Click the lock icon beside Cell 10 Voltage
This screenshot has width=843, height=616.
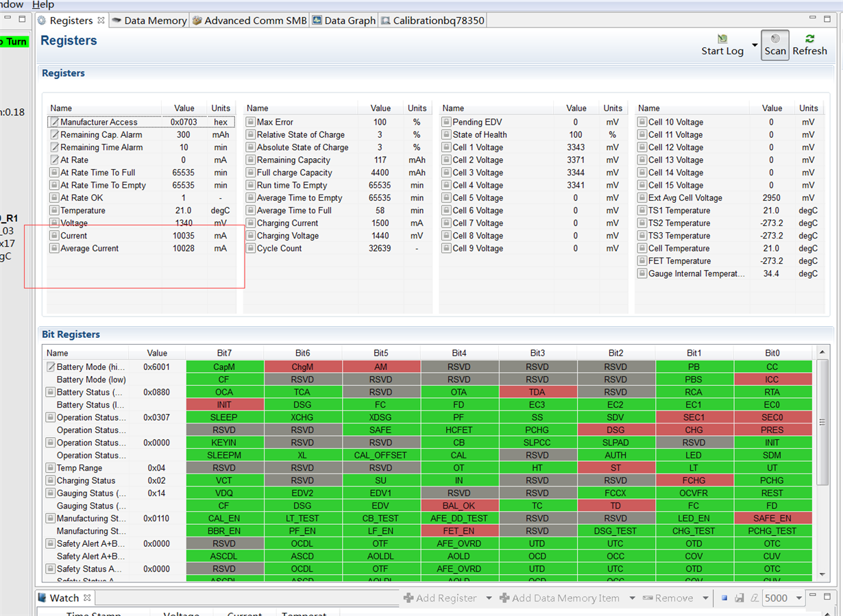click(642, 122)
